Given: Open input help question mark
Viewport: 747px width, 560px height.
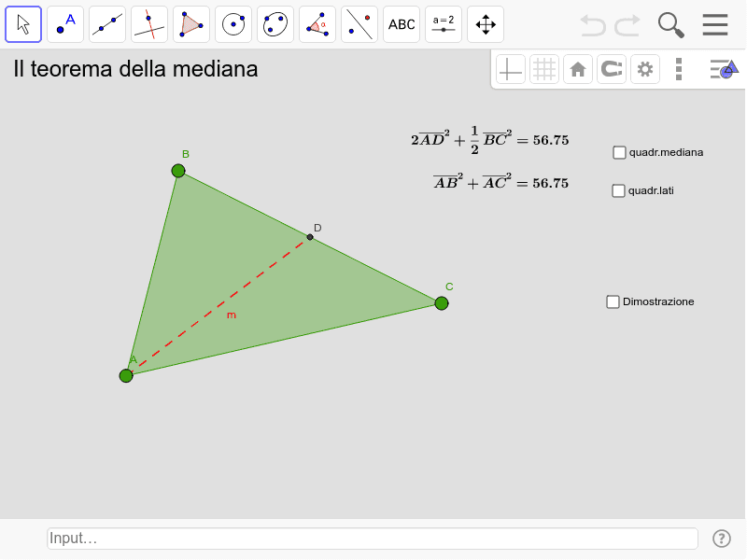Looking at the screenshot, I should click(x=721, y=539).
